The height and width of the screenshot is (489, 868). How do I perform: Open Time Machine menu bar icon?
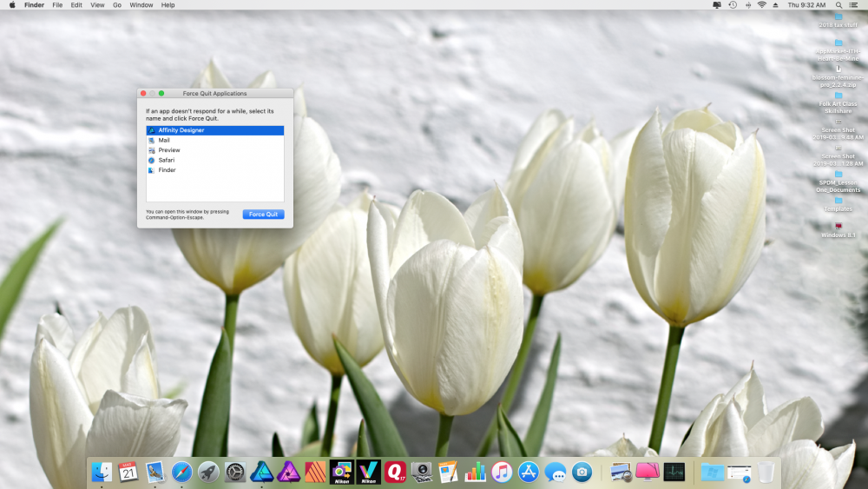pos(733,5)
